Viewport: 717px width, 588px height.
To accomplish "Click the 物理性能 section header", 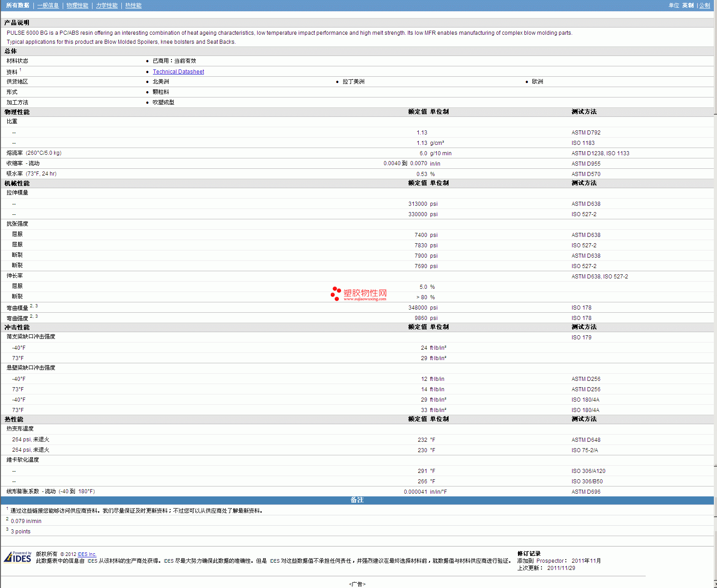I will (x=17, y=112).
